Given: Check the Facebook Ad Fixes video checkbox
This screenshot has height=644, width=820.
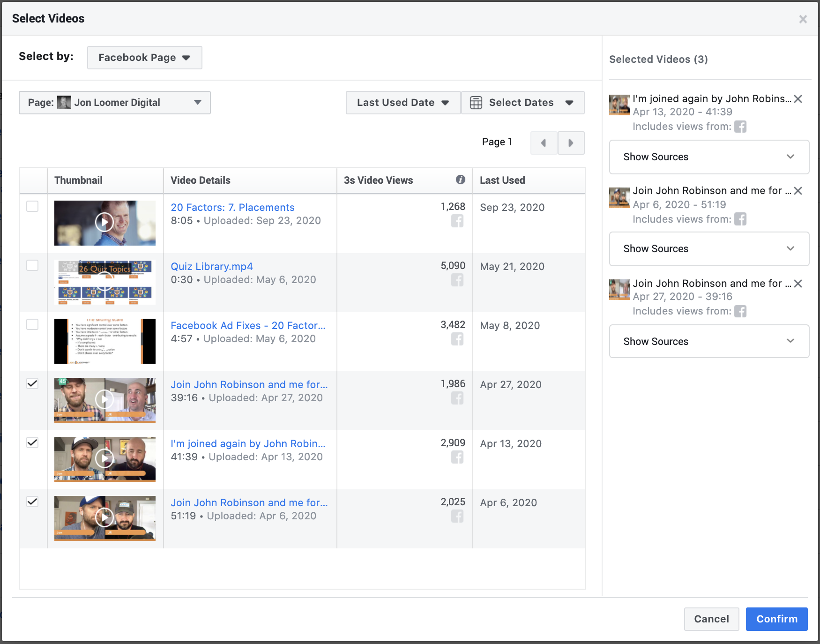Looking at the screenshot, I should tap(32, 324).
